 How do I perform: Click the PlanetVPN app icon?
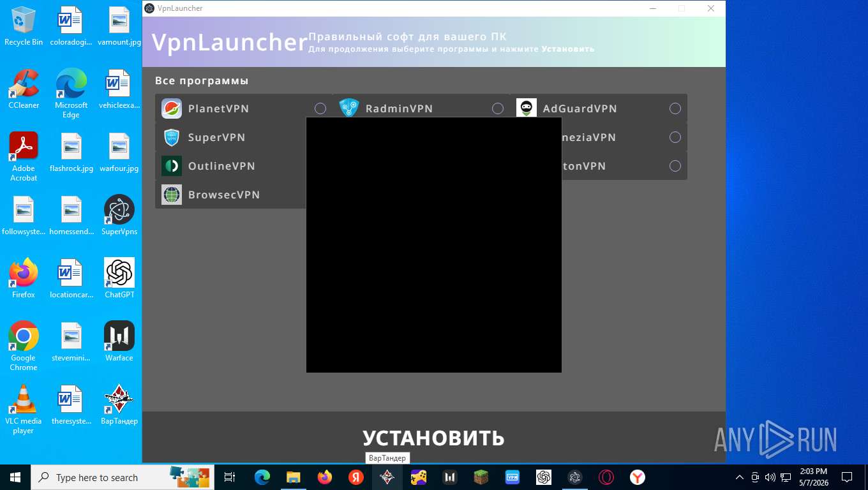point(172,108)
